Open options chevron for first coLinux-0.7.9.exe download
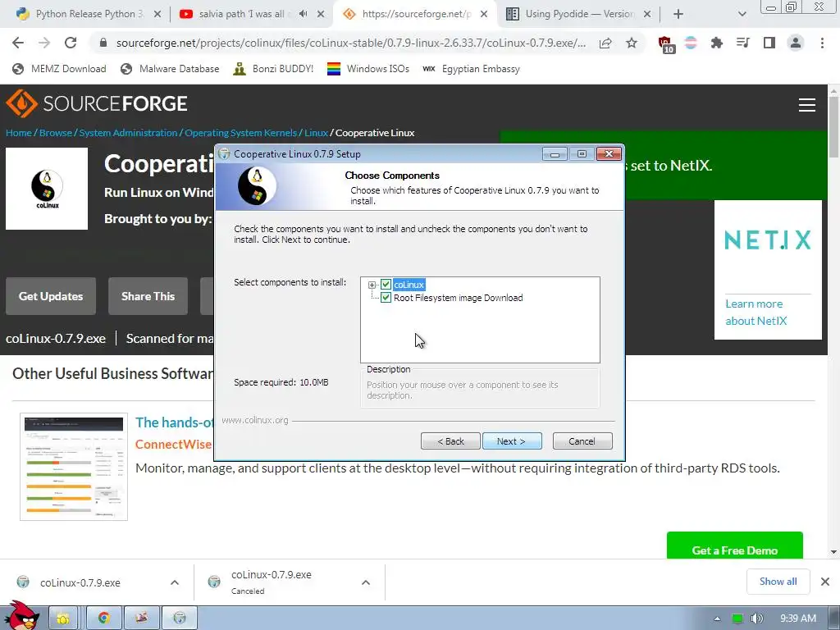Screen dimensions: 840x630 (x=175, y=582)
